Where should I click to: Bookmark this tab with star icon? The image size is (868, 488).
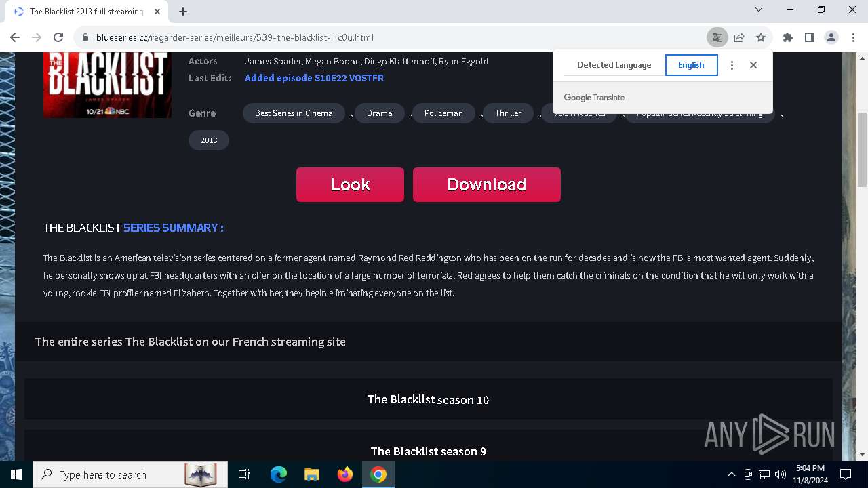(761, 37)
